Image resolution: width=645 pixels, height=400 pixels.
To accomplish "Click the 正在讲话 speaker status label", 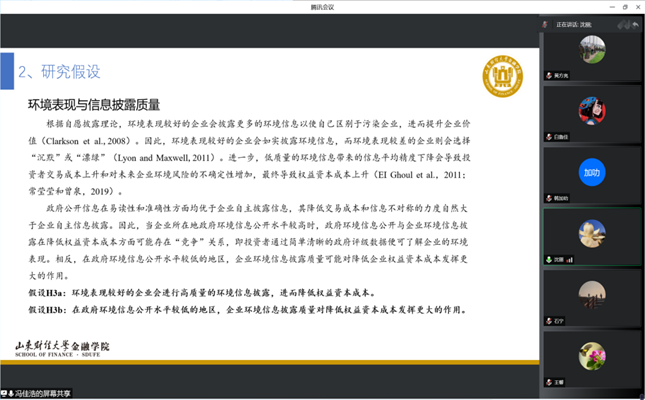I will click(570, 24).
